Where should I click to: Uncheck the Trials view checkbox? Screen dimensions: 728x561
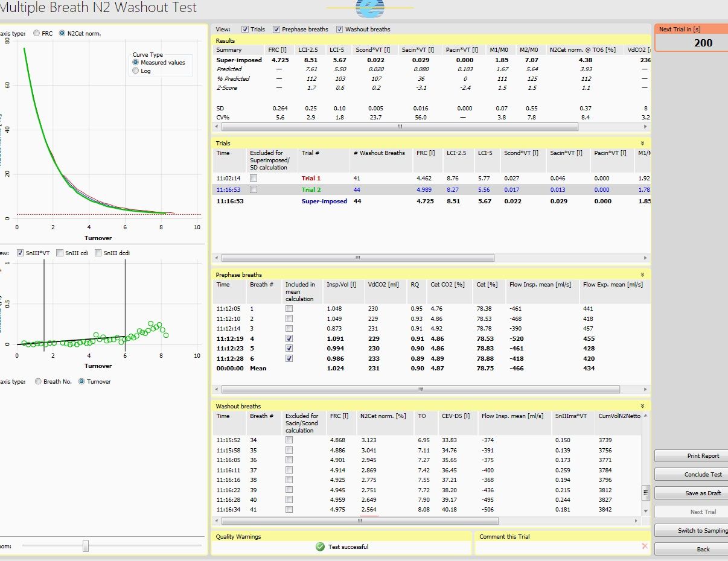coord(245,29)
